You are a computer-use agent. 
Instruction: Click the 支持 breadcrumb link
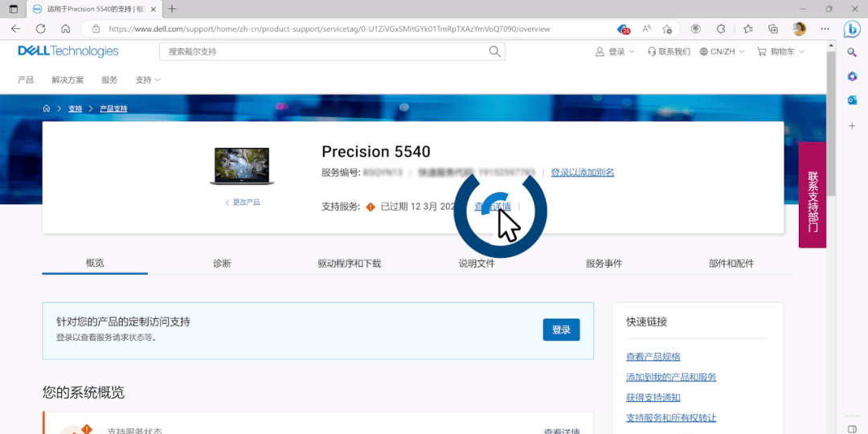coord(76,108)
